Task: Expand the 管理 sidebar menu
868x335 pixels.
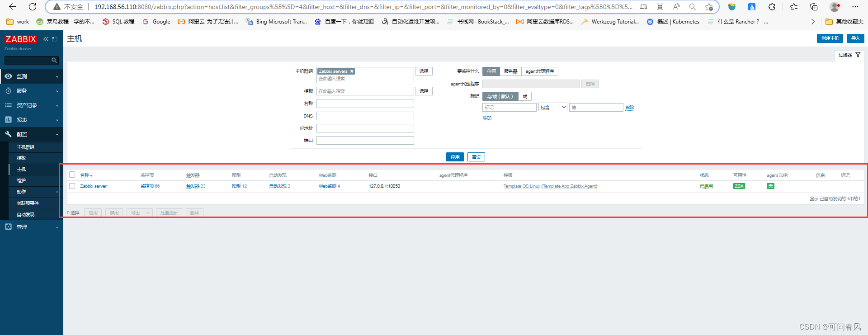Action: point(32,227)
